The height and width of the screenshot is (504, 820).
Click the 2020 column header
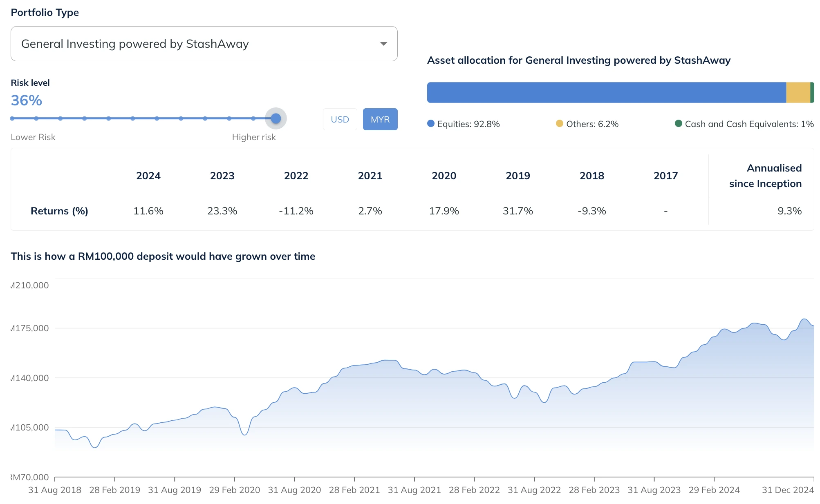(444, 176)
